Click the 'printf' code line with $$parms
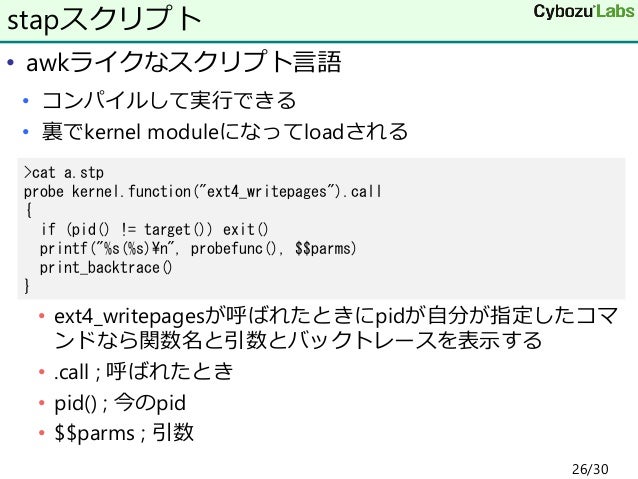This screenshot has width=638, height=479. pos(198,248)
